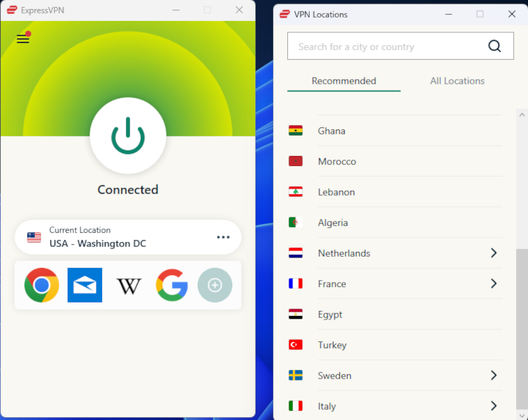This screenshot has width=528, height=420.
Task: Open the Google shortcut
Action: click(x=172, y=285)
